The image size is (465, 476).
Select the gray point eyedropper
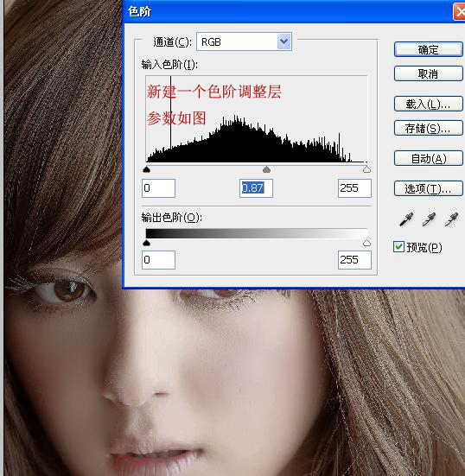pyautogui.click(x=429, y=219)
